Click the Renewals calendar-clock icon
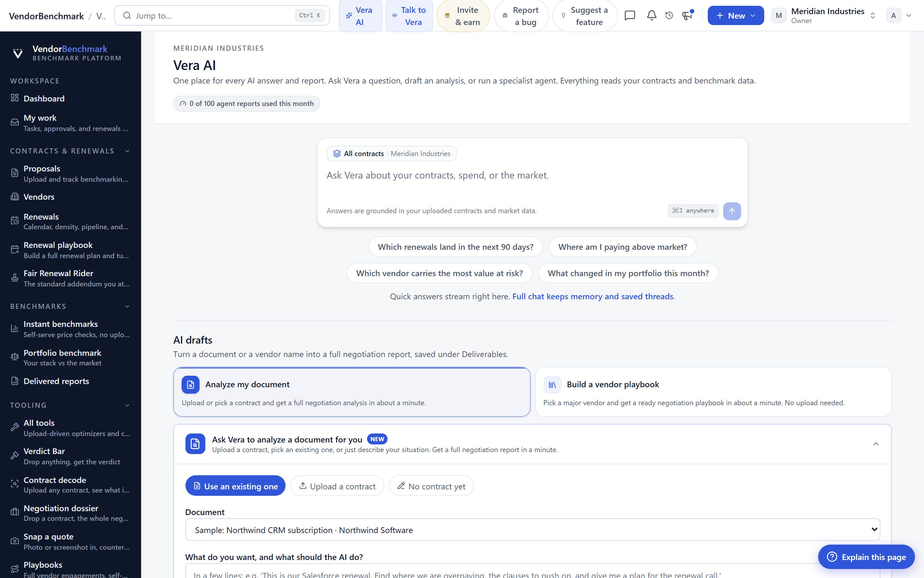 (x=14, y=221)
